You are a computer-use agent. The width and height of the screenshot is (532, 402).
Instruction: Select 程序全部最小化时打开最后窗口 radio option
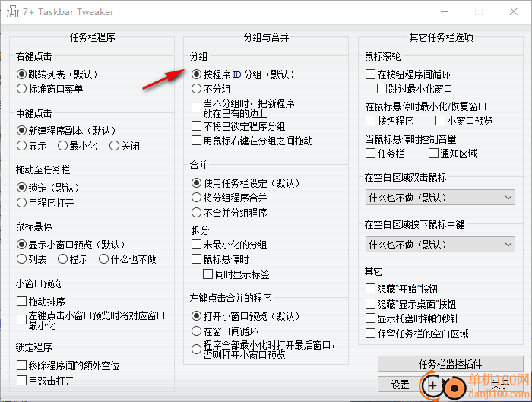(196, 350)
